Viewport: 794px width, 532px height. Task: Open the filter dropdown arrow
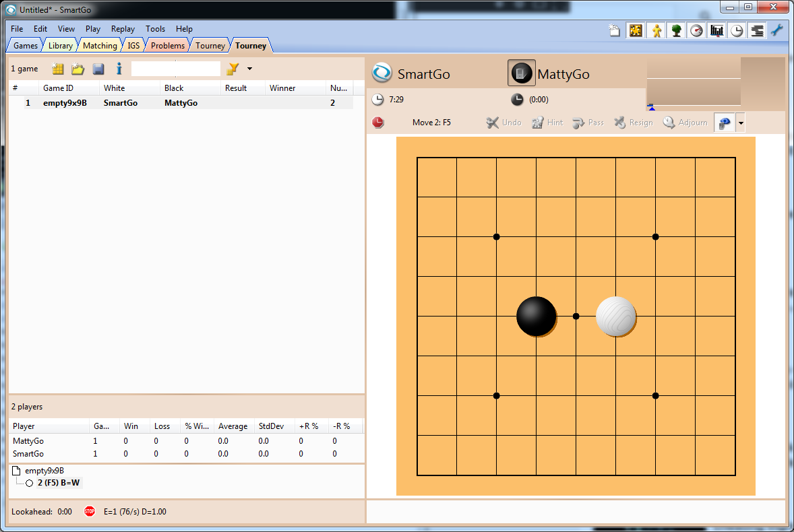[249, 69]
